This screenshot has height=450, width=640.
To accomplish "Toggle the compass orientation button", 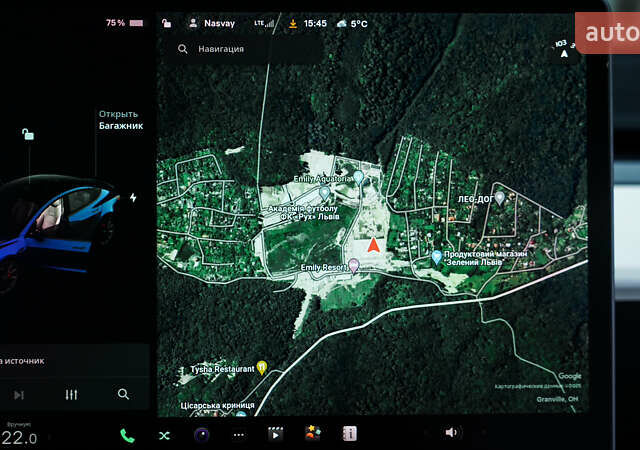I will (564, 49).
